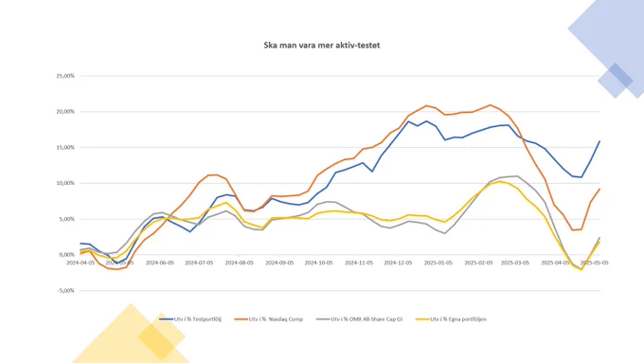Select the 2025-04-05 date axis label
The width and height of the screenshot is (644, 363).
tap(555, 263)
